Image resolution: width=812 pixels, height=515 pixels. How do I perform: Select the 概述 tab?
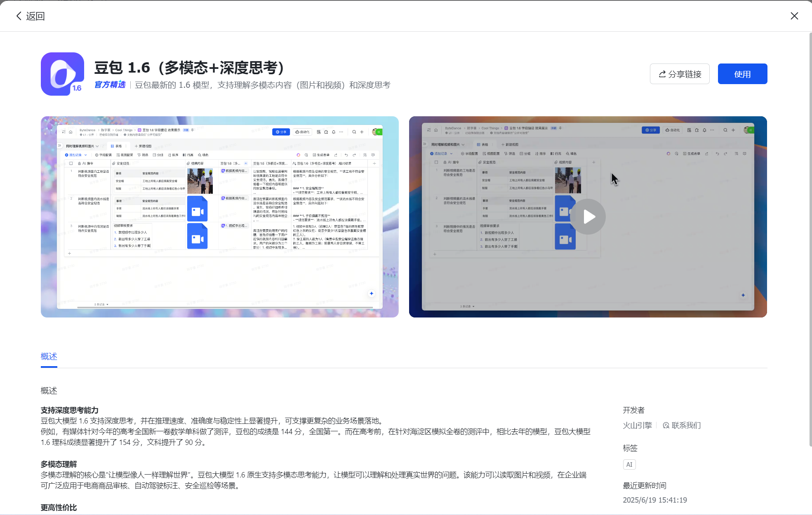pos(49,356)
